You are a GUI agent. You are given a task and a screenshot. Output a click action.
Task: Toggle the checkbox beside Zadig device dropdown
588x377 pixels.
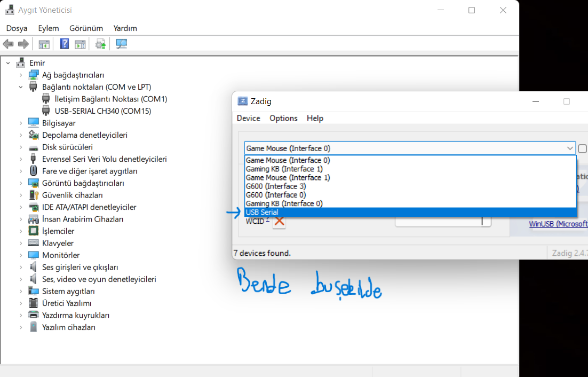point(583,149)
